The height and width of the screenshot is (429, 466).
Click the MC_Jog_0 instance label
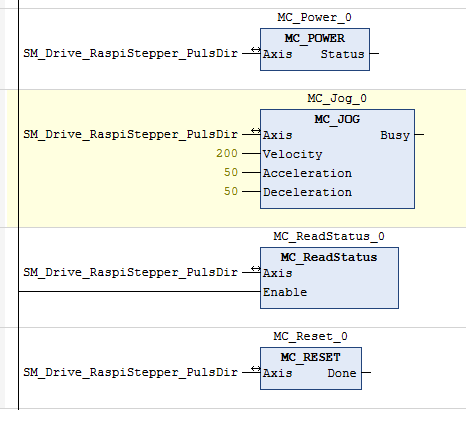337,98
